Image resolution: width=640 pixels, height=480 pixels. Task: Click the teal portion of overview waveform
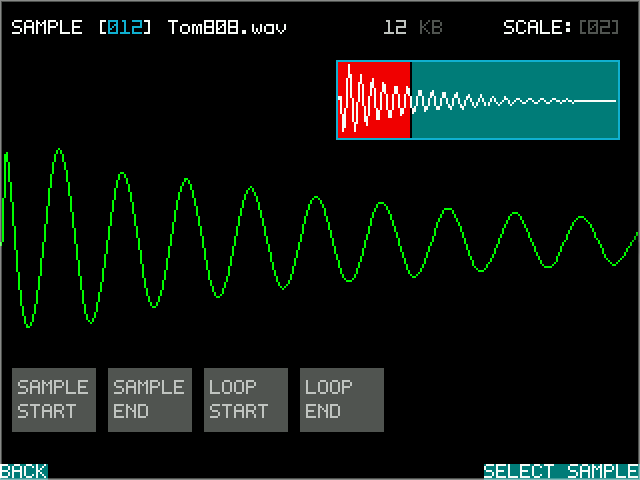[x=515, y=100]
